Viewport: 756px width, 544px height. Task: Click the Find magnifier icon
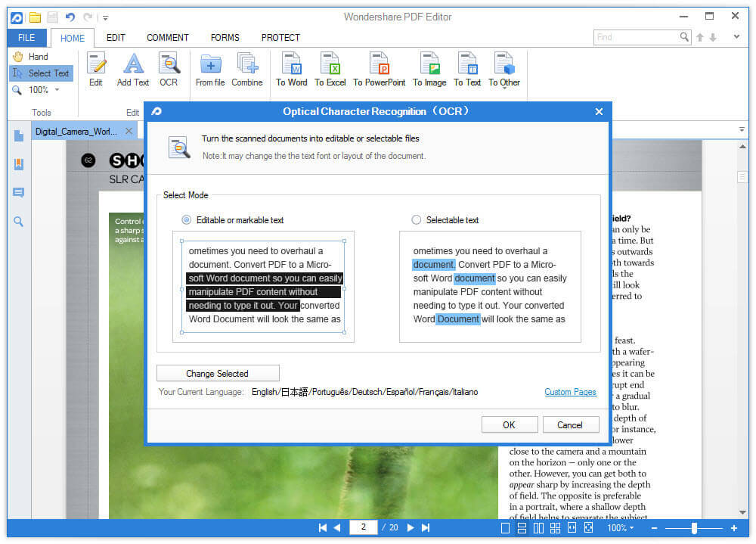coord(684,37)
